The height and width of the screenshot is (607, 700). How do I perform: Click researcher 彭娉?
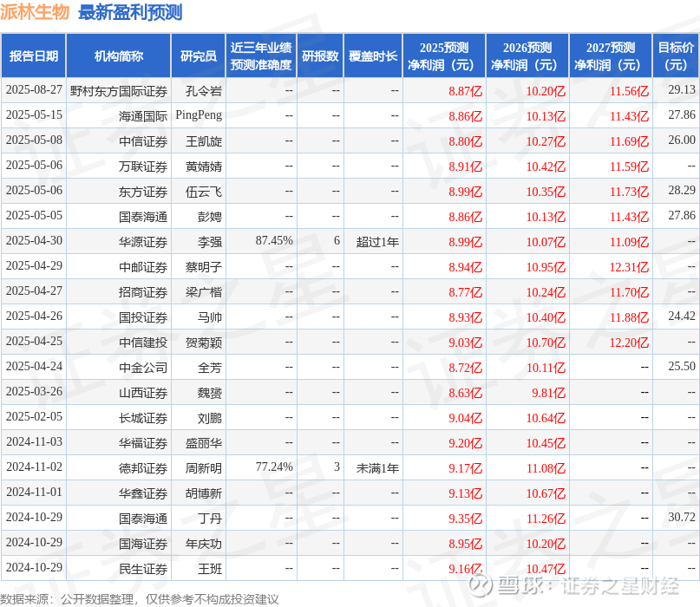(x=210, y=217)
